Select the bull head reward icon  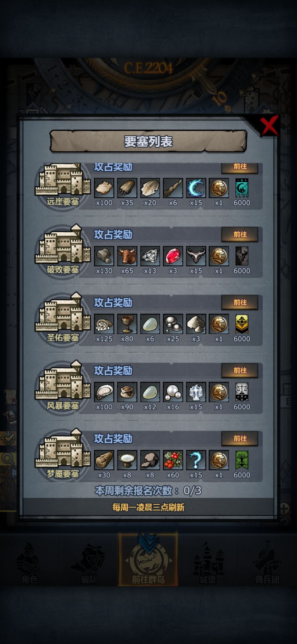coord(127,256)
